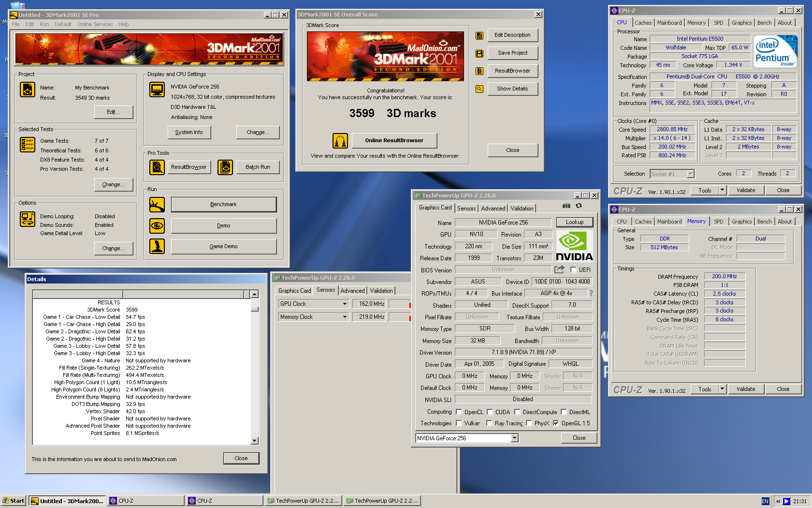Click the Edit Description icon in Overall Score window
Image resolution: width=812 pixels, height=508 pixels.
point(479,35)
